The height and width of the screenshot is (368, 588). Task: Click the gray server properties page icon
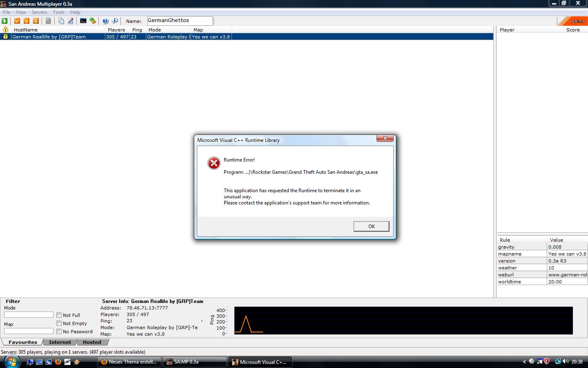click(x=48, y=21)
